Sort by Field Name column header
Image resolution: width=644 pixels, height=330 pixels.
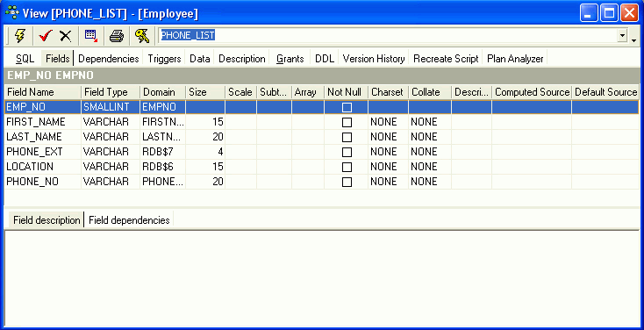[x=43, y=92]
